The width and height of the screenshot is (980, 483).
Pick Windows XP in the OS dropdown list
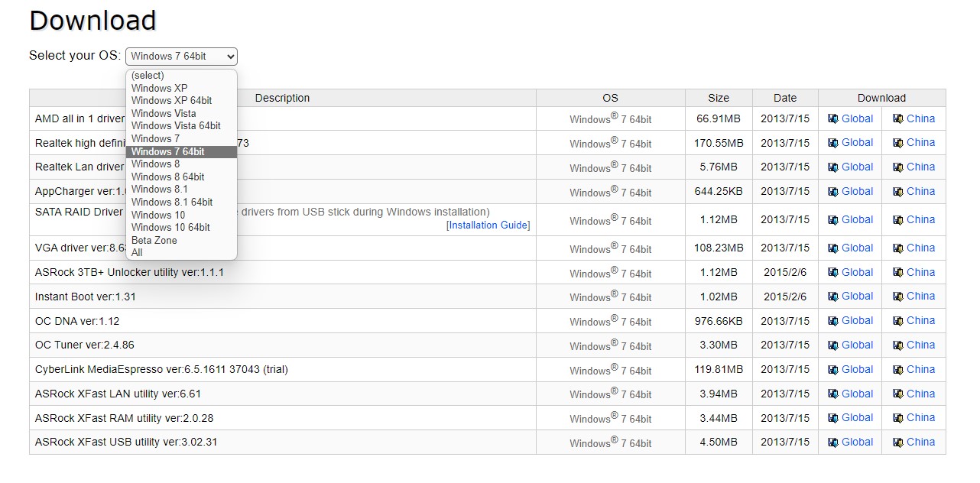pos(159,88)
